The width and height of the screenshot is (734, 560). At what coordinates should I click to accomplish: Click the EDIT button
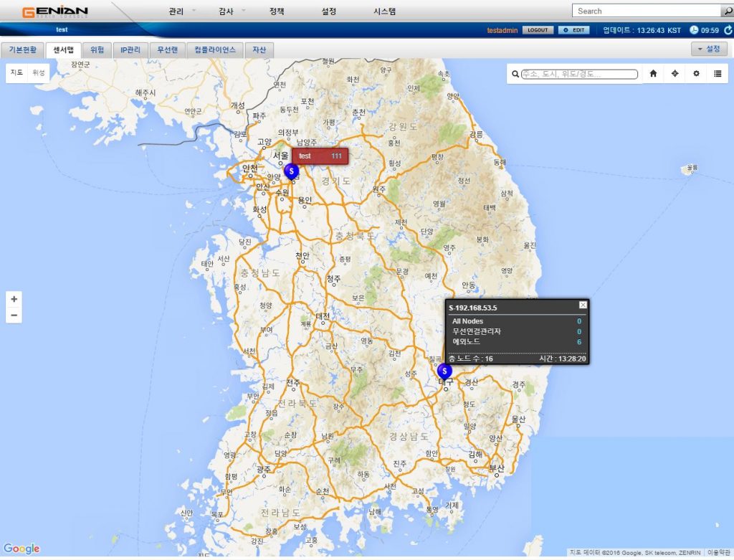[574, 30]
